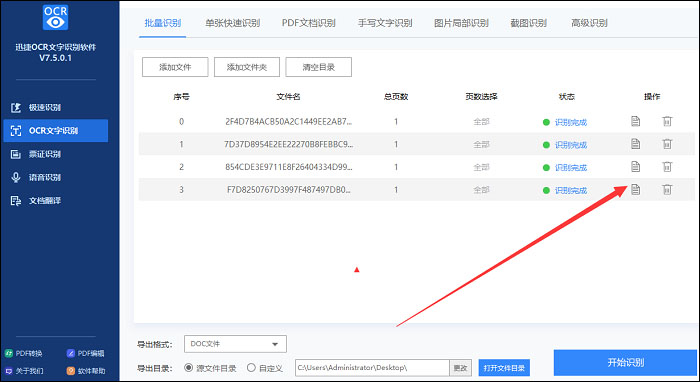Click the 序号 column header
The height and width of the screenshot is (382, 700).
point(181,97)
